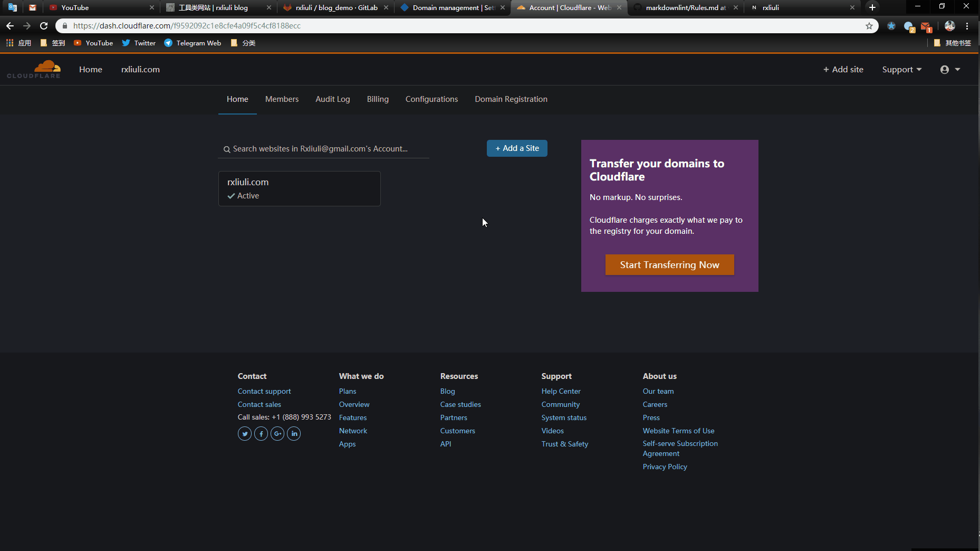Click the browser back arrow
The height and width of the screenshot is (551, 980).
(10, 26)
